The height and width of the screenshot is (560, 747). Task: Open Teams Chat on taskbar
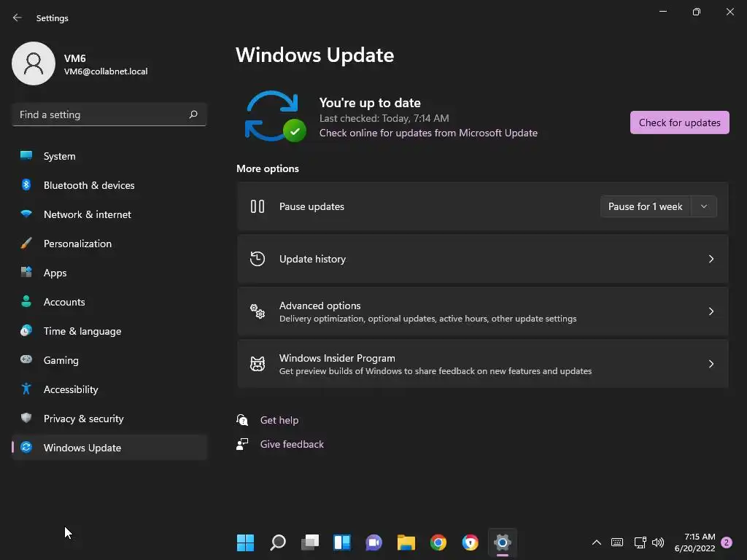pos(374,542)
